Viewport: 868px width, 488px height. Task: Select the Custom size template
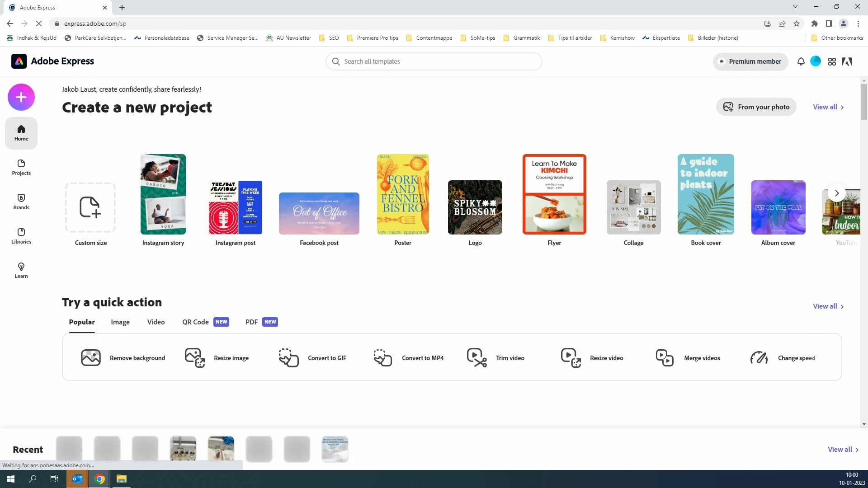click(90, 208)
